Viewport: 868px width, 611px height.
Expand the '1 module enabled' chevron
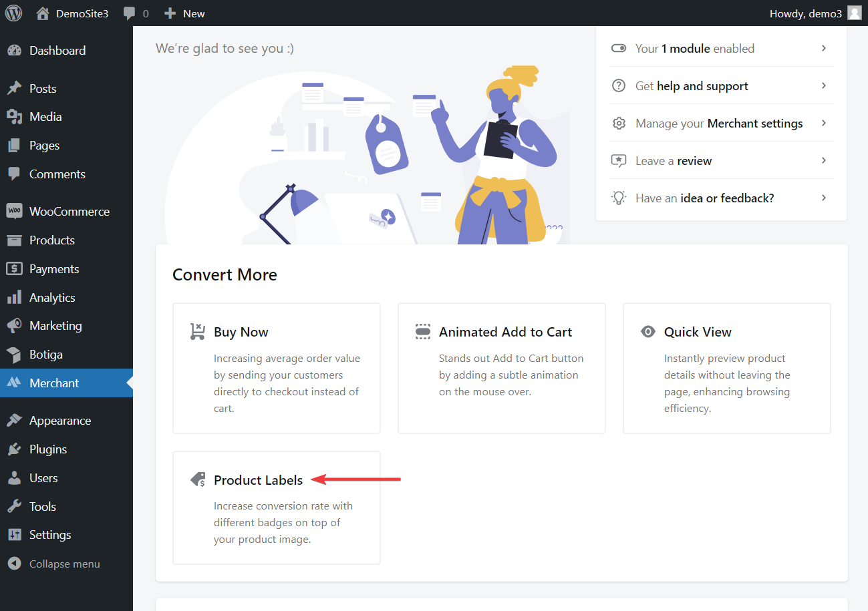coord(824,48)
